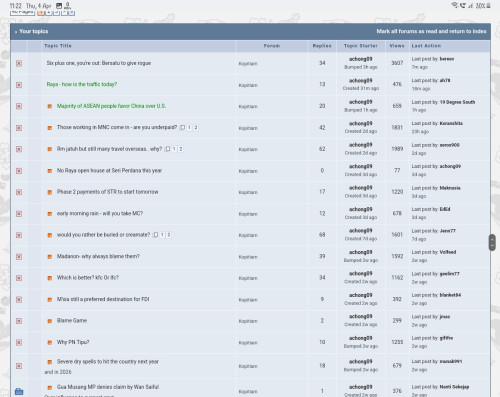Click orange new-post icon beside 'Gua Musang MP denies claim'
Screen dimensions: 500x397
pyautogui.click(x=50, y=387)
